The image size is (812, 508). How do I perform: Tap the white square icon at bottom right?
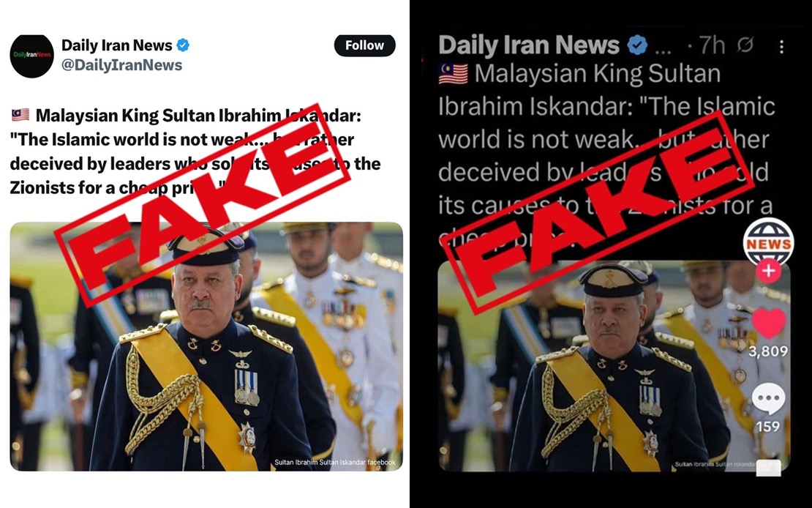[769, 468]
